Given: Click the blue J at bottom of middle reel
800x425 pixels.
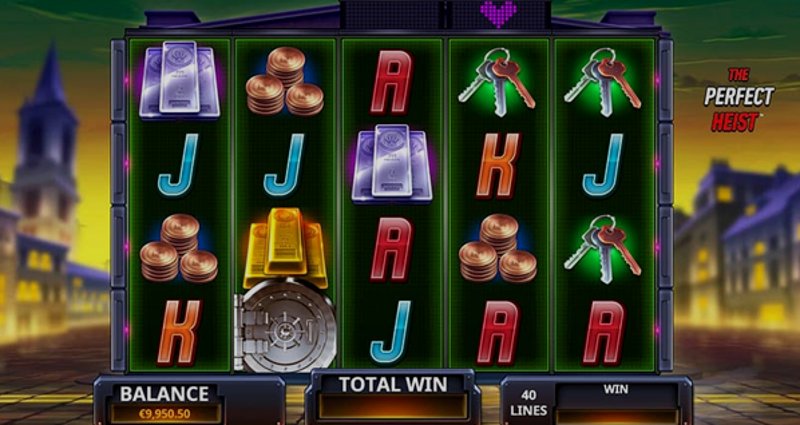Looking at the screenshot, I should 391,332.
